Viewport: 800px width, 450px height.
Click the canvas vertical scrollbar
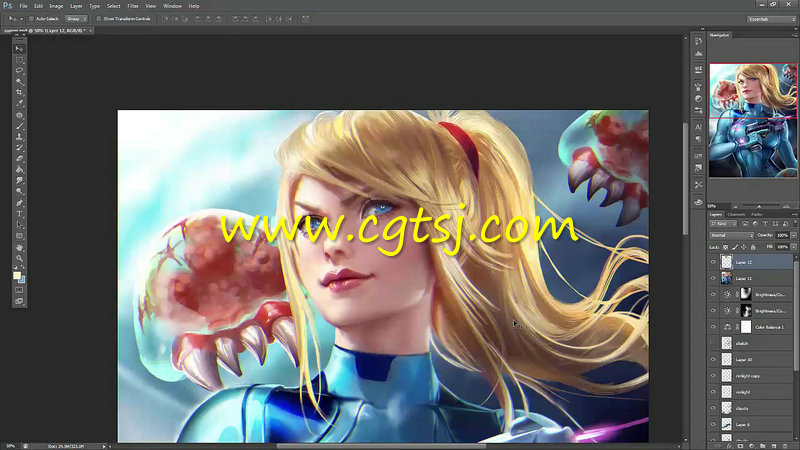tap(685, 179)
